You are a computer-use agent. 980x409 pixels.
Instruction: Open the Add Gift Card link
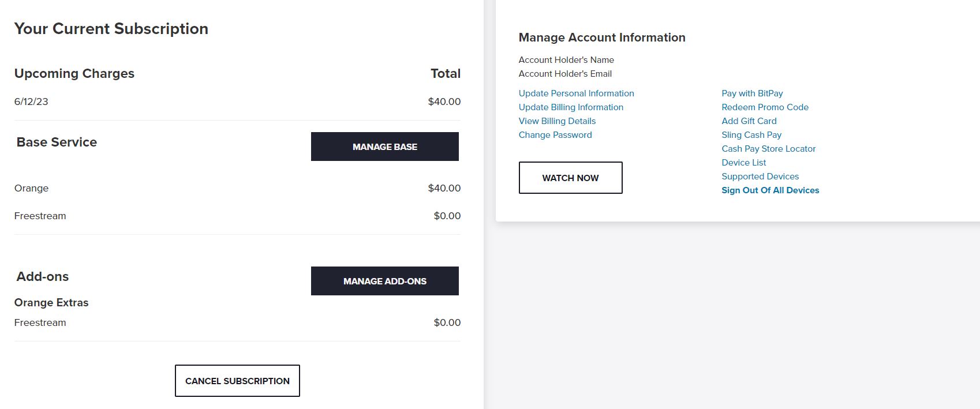tap(749, 121)
